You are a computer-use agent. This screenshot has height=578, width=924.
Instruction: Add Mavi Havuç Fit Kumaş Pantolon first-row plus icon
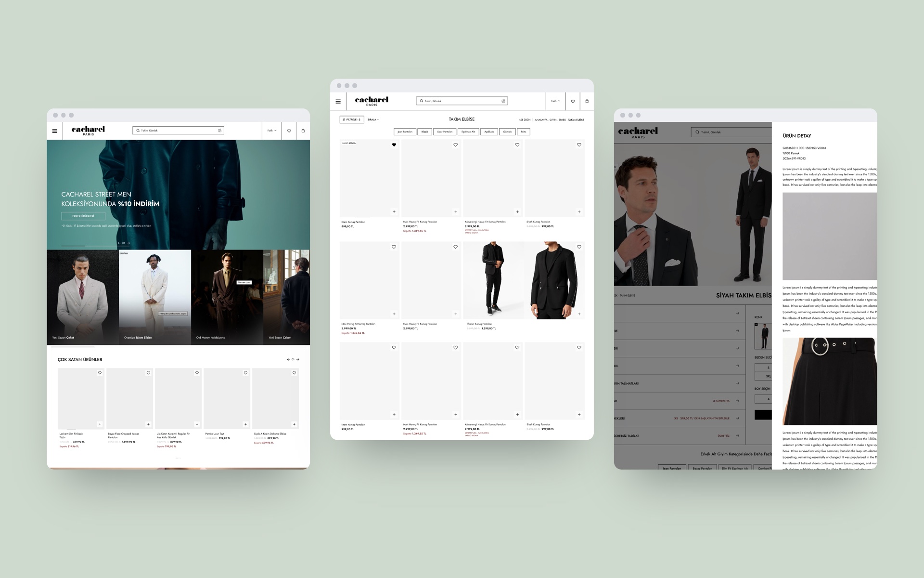[x=456, y=211]
